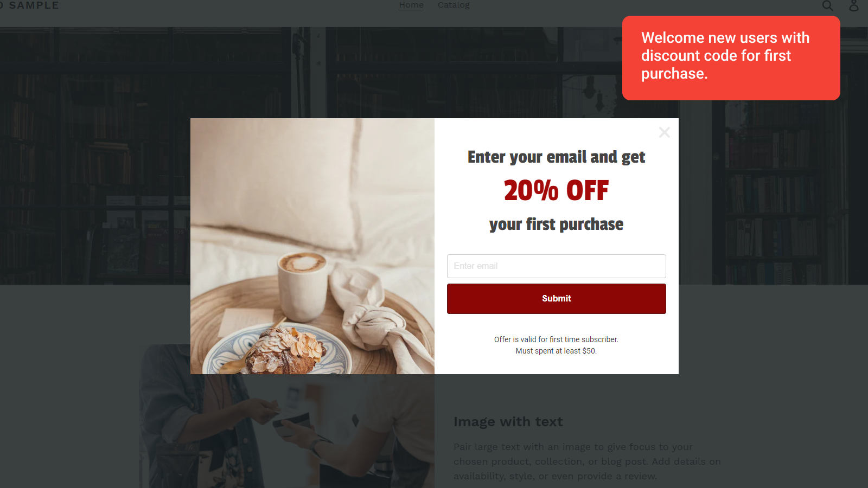The width and height of the screenshot is (868, 488).
Task: Focus the Enter email input field
Action: point(557,266)
